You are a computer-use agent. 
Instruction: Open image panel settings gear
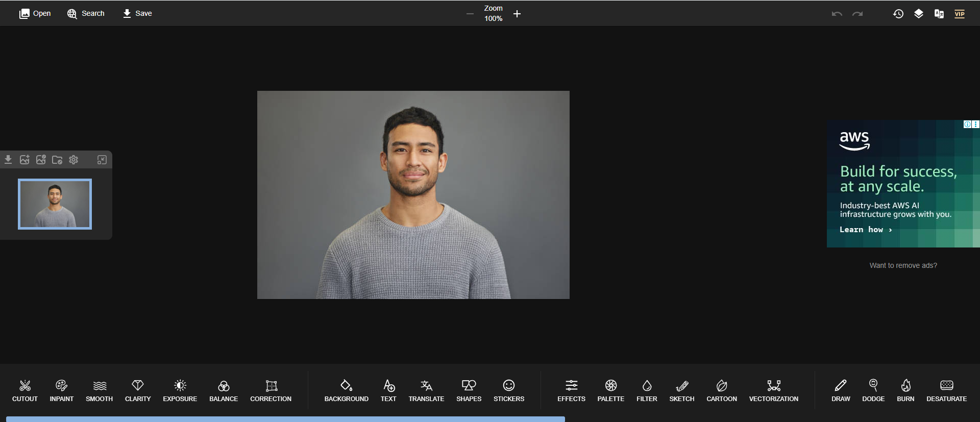73,160
